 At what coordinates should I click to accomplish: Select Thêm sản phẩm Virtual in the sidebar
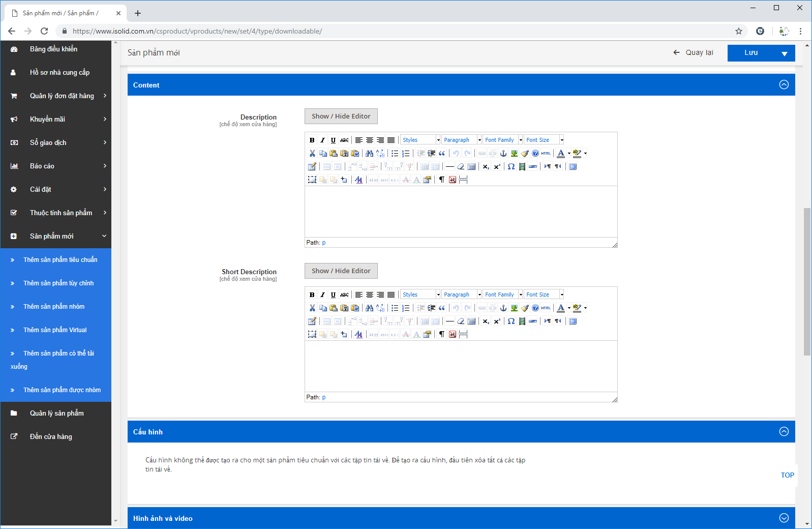(55, 330)
